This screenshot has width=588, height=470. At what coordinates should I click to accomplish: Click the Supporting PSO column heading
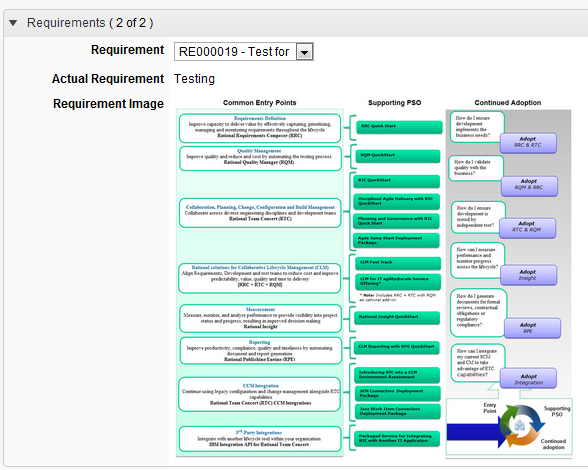(x=394, y=103)
